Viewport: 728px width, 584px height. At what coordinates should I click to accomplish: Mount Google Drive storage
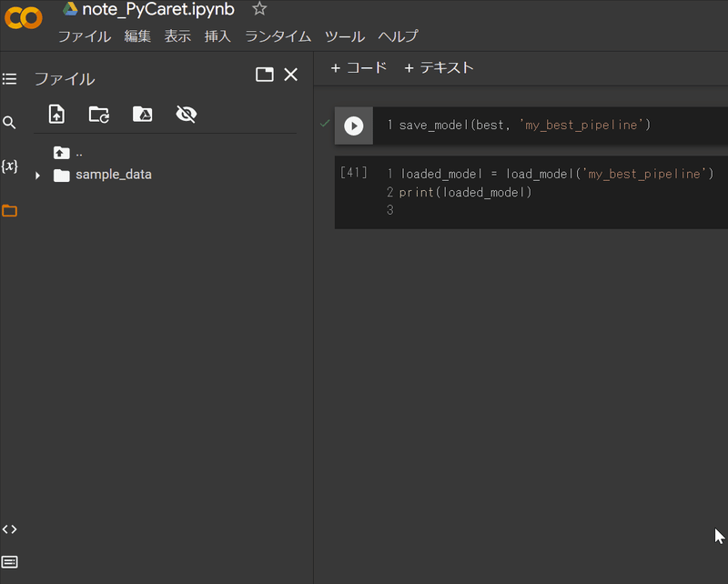[141, 114]
